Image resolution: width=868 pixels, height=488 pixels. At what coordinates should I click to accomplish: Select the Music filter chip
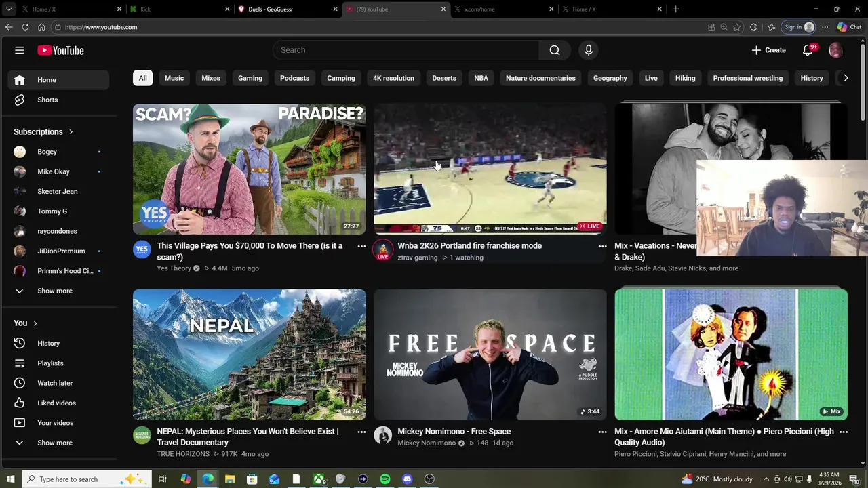click(x=174, y=78)
